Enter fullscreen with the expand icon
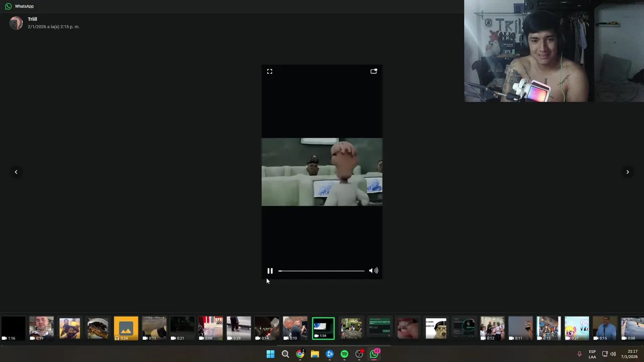644x362 pixels. (270, 71)
